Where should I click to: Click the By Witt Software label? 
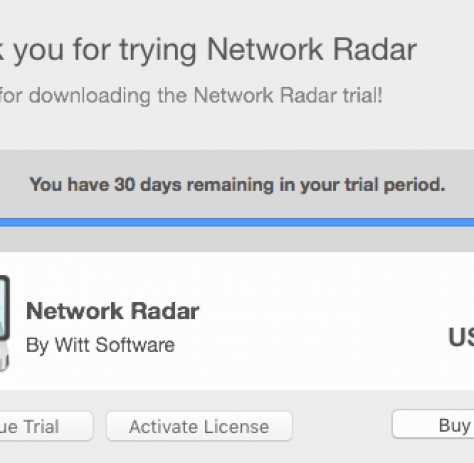click(x=100, y=345)
